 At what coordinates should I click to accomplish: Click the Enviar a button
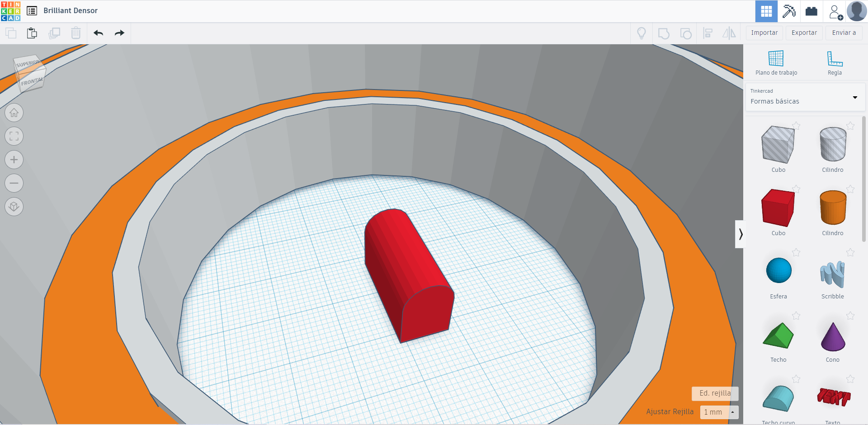coord(844,33)
